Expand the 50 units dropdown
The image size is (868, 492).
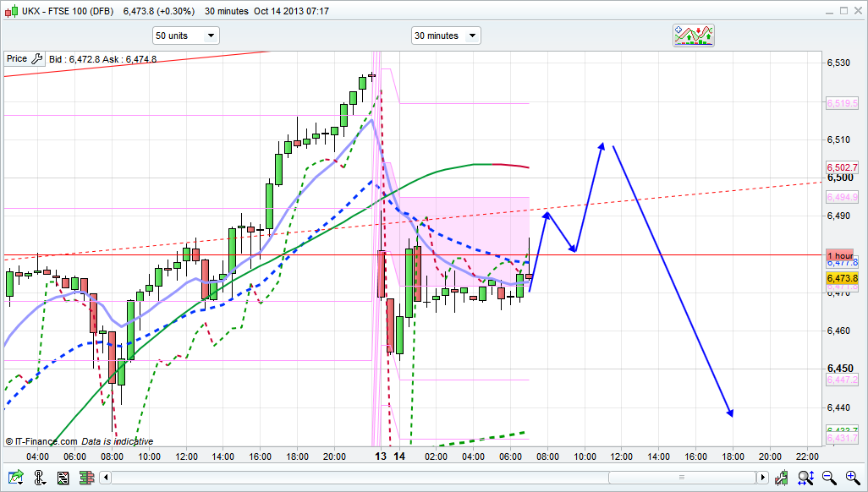tap(185, 36)
